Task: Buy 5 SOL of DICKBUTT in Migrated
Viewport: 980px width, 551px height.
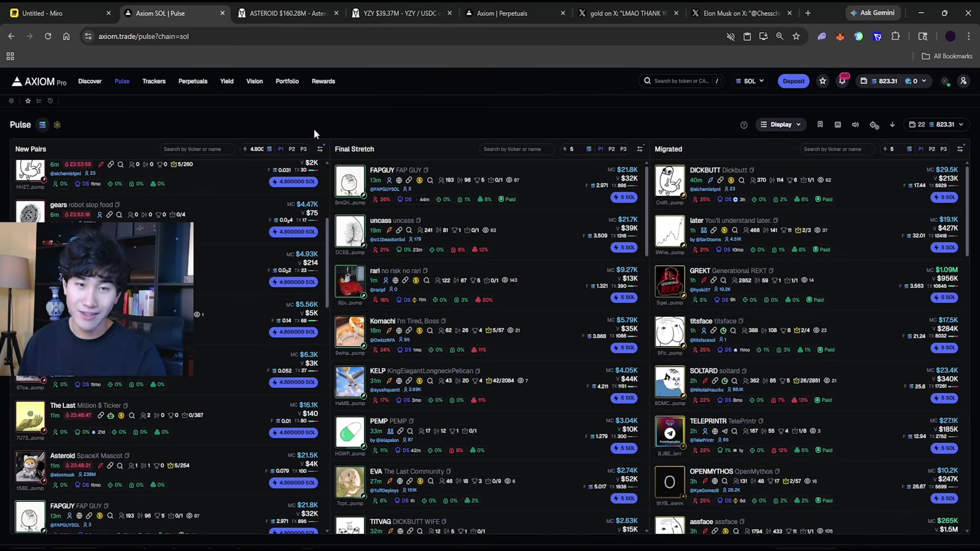Action: 944,197
